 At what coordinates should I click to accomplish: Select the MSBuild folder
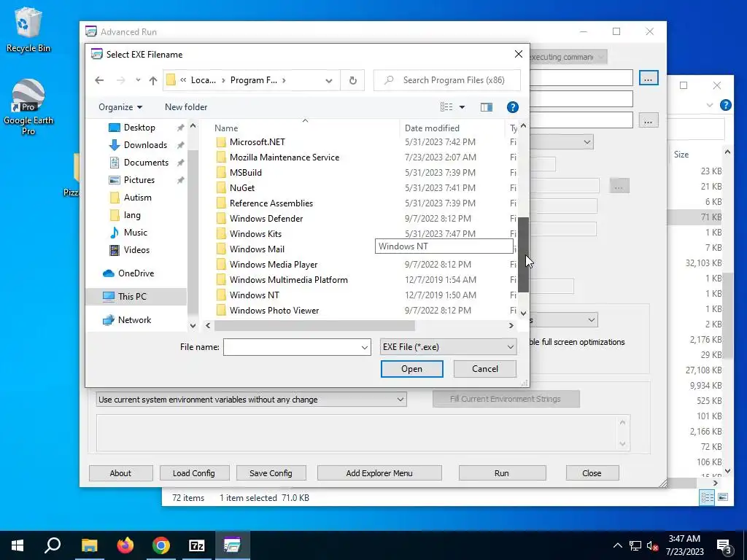(245, 172)
